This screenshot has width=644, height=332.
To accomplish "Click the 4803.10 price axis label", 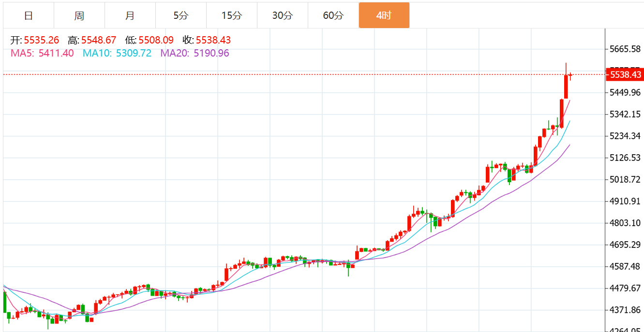I will pos(626,223).
